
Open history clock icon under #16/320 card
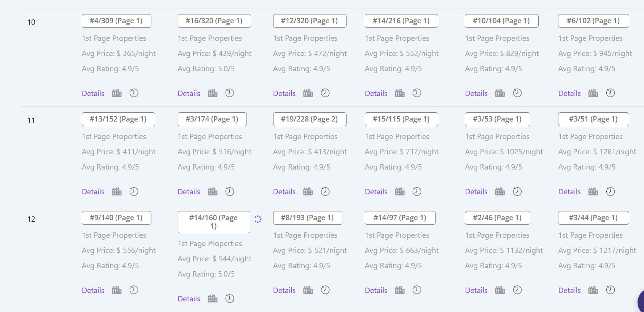click(x=230, y=93)
